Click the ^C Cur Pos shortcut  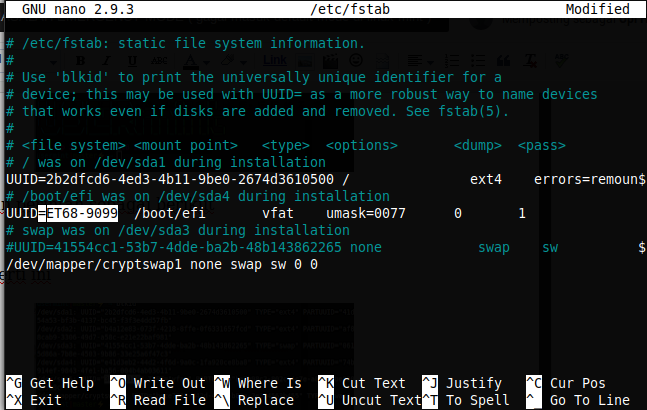coord(566,383)
